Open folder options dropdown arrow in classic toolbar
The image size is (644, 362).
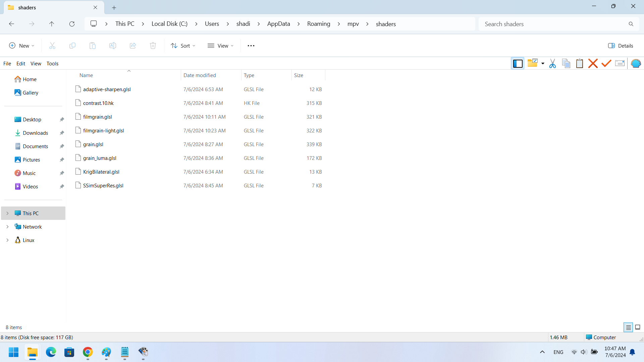(x=543, y=63)
